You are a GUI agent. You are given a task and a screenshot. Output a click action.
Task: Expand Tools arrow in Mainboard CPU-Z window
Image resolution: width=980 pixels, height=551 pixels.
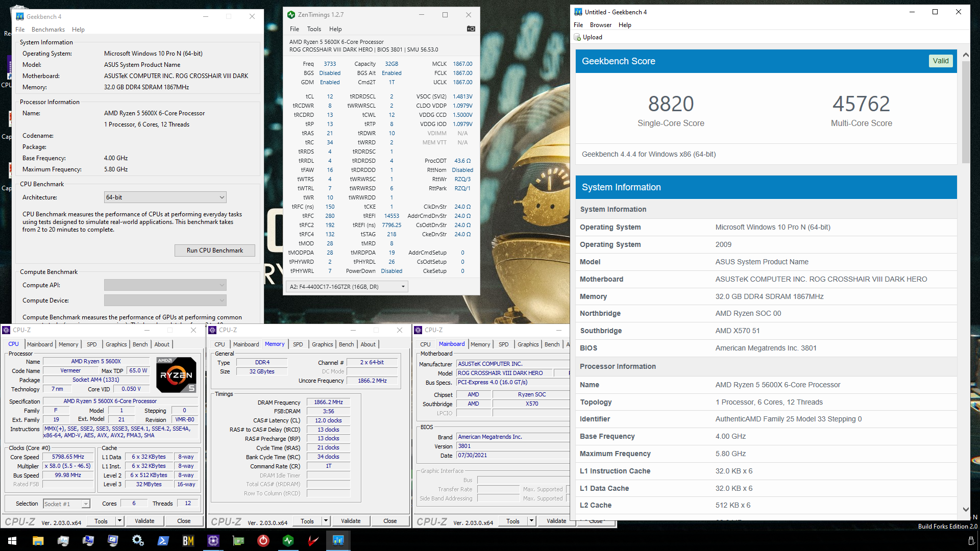click(x=531, y=521)
